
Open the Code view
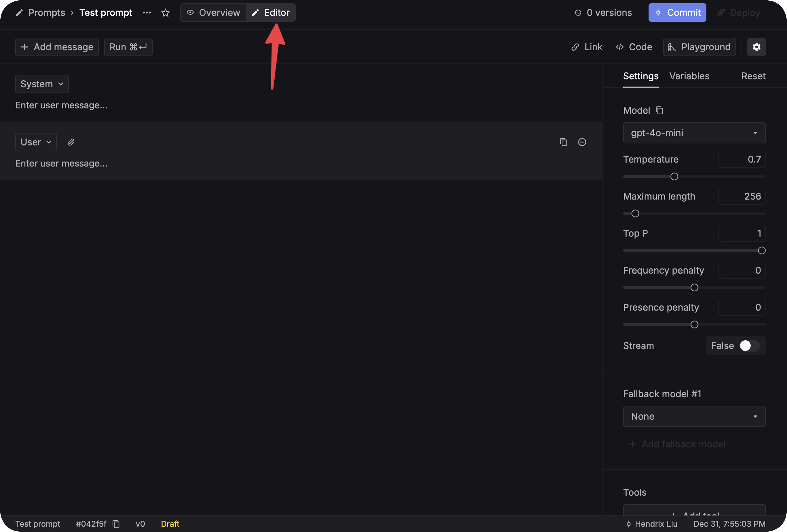coord(634,47)
